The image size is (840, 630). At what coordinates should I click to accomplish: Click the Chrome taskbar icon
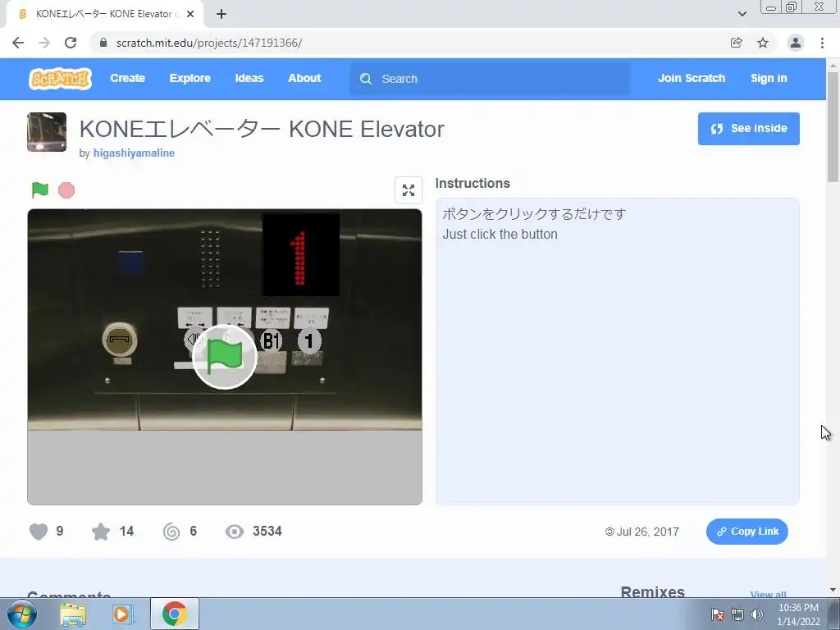(x=175, y=614)
